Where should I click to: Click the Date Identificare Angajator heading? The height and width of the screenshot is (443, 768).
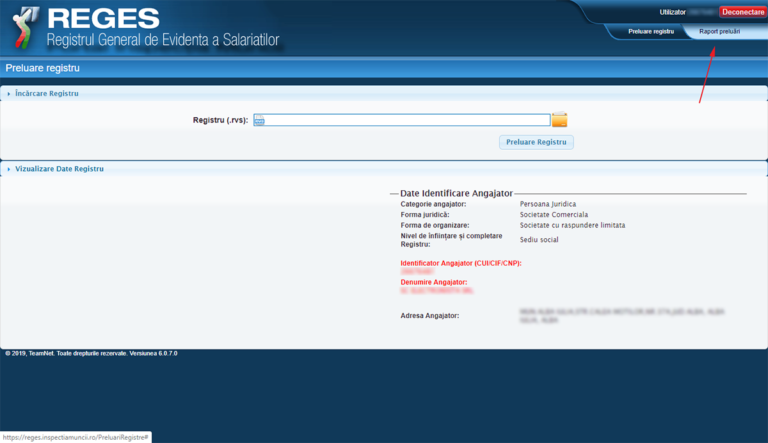(x=456, y=192)
